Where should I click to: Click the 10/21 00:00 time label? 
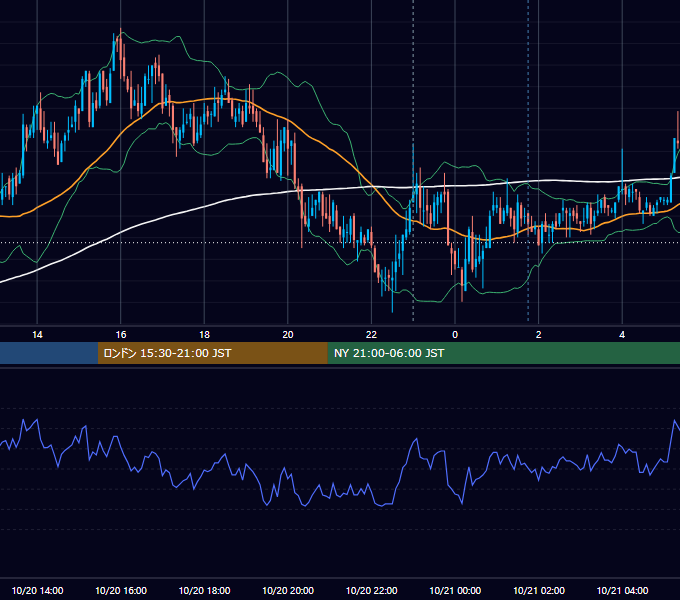[x=455, y=590]
